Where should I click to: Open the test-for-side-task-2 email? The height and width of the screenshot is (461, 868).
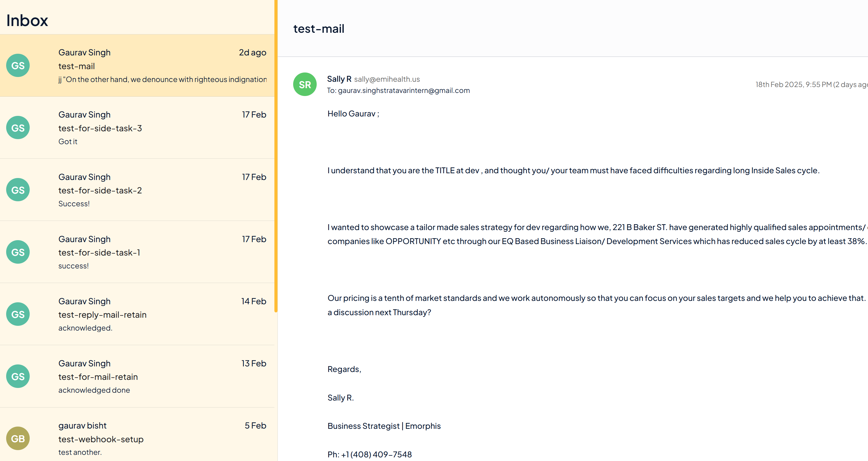click(x=137, y=190)
